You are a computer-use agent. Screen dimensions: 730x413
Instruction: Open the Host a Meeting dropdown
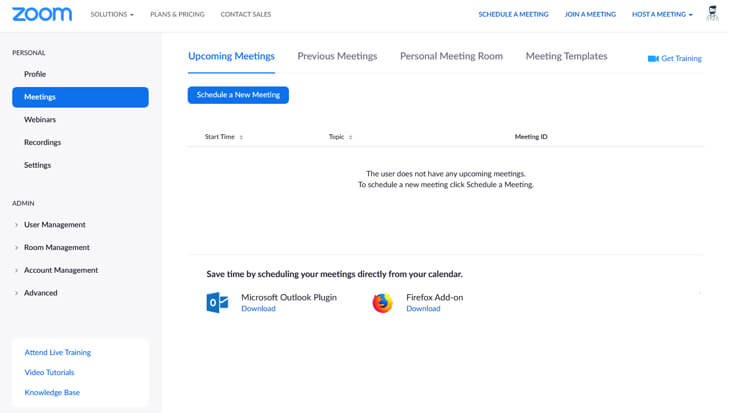[x=662, y=14]
